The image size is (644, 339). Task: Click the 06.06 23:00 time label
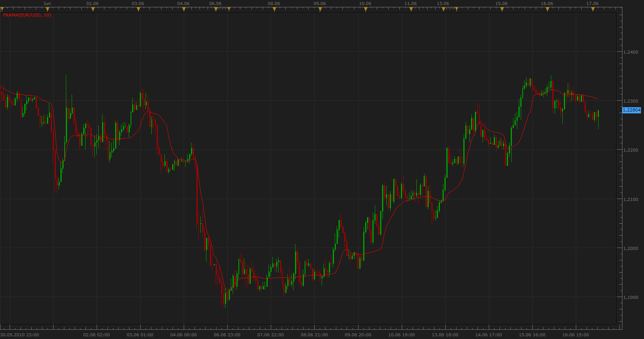[227, 335]
